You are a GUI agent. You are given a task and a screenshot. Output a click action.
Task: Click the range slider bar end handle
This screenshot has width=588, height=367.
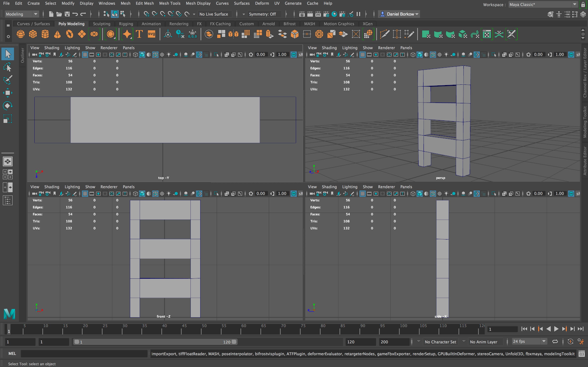(234, 342)
